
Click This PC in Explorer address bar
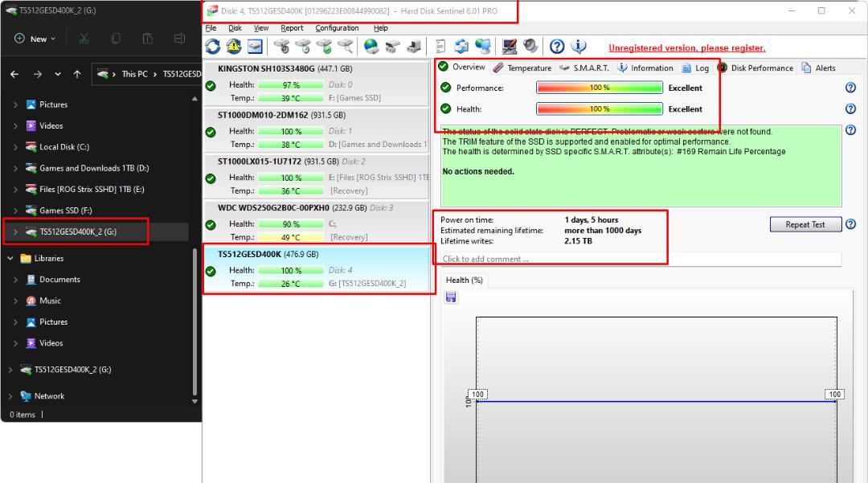[134, 74]
